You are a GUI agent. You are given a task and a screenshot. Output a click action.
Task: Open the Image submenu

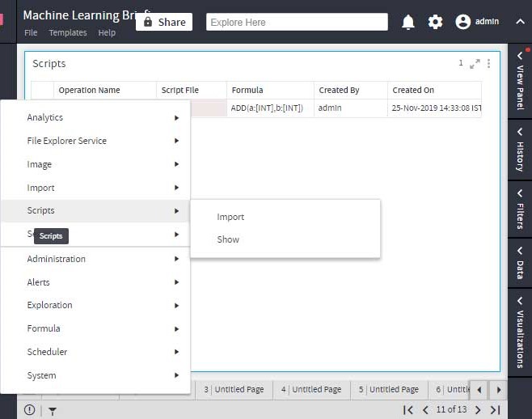95,164
